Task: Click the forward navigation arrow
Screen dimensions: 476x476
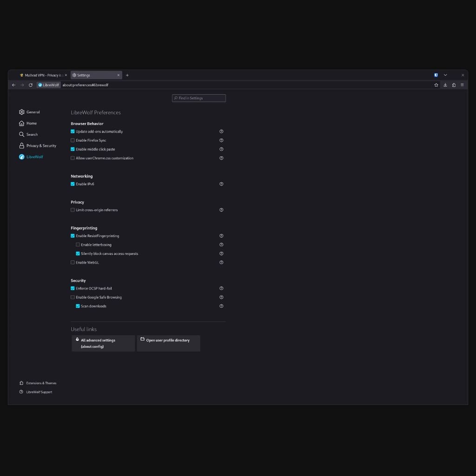Action: (22, 85)
